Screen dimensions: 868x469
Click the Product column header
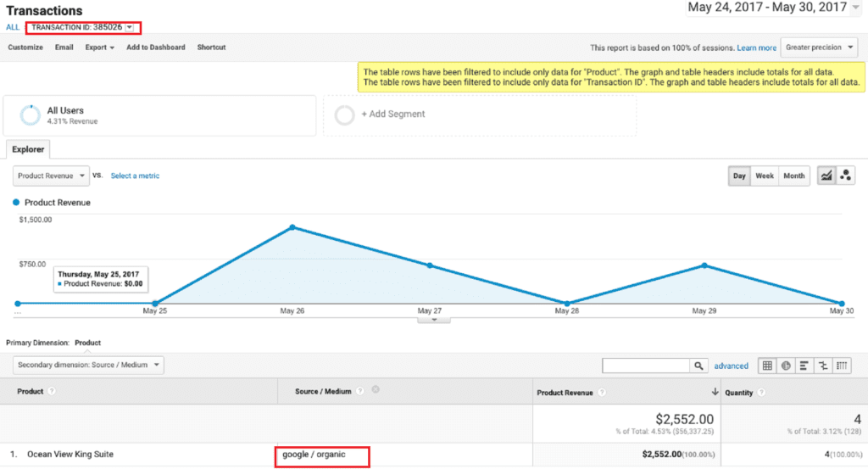click(x=30, y=392)
